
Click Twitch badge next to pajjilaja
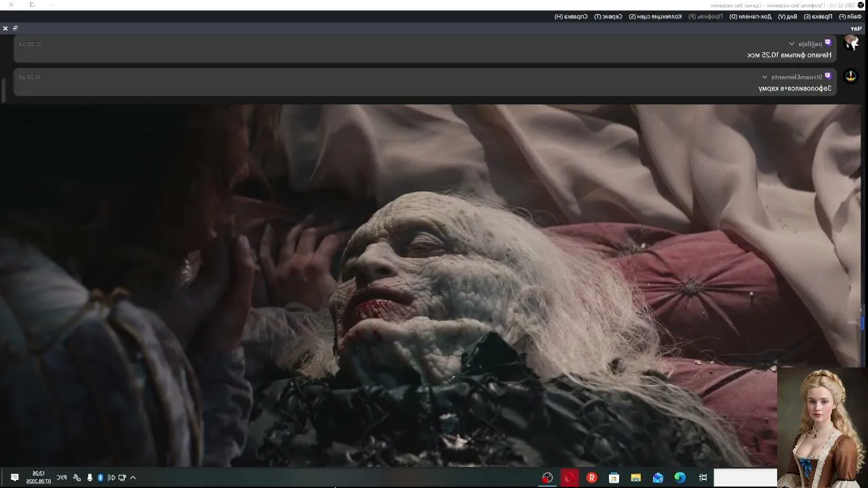(827, 43)
